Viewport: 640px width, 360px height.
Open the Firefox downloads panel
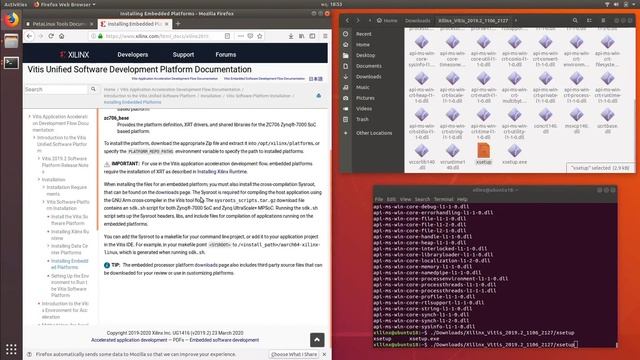pyautogui.click(x=291, y=36)
